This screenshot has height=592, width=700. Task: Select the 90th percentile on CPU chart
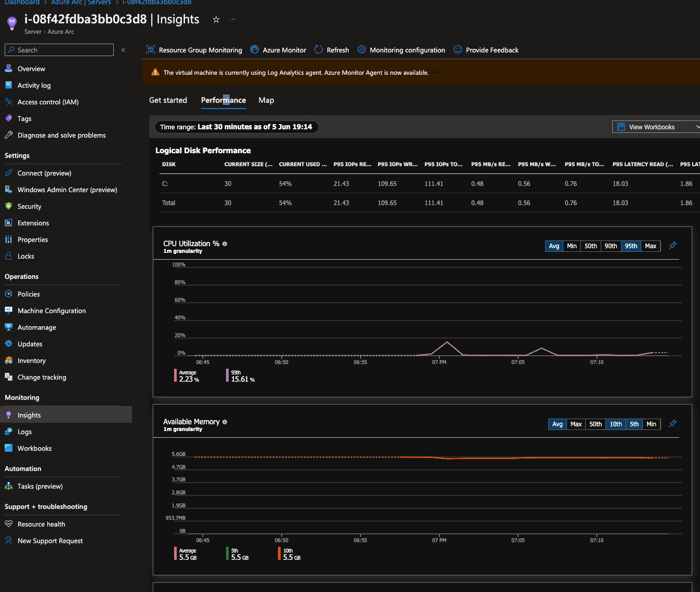611,246
